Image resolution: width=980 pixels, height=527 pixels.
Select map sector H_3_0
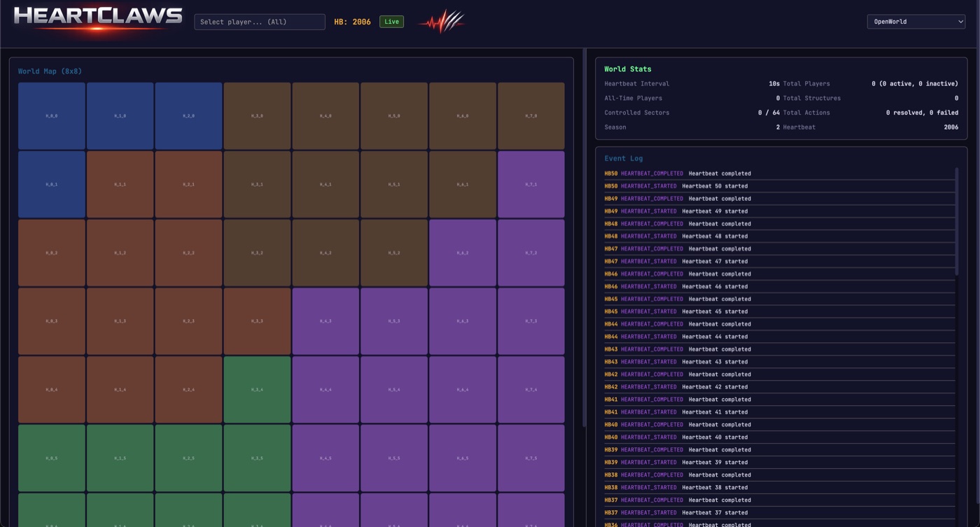257,115
